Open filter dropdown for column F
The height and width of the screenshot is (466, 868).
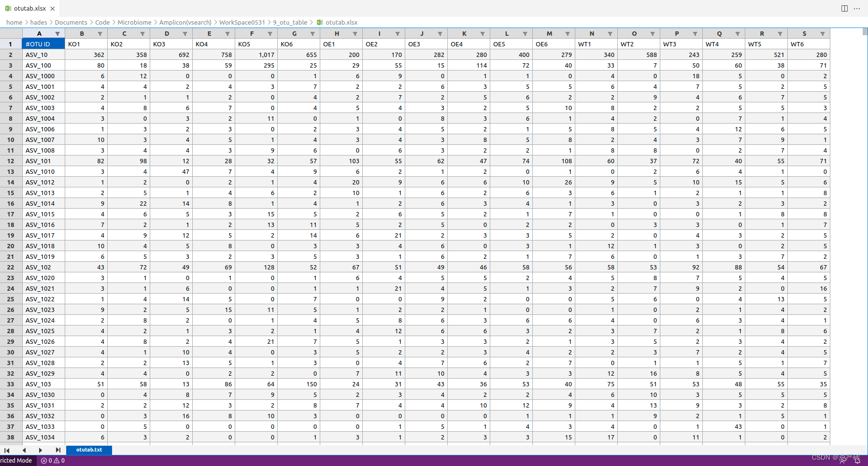[270, 34]
